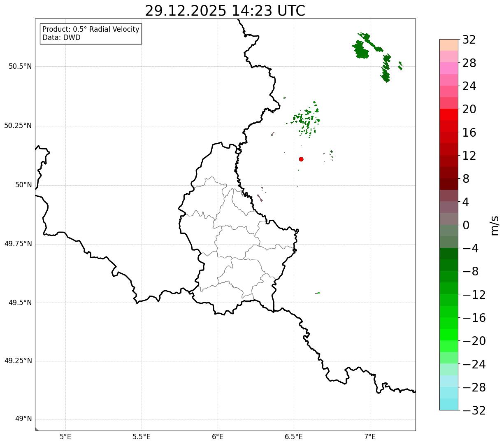
Task: Pick the cyan bottom colorbar segment
Action: pyautogui.click(x=449, y=404)
